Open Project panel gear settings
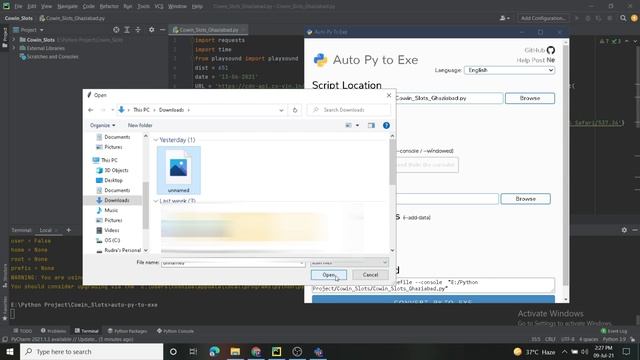 point(151,30)
